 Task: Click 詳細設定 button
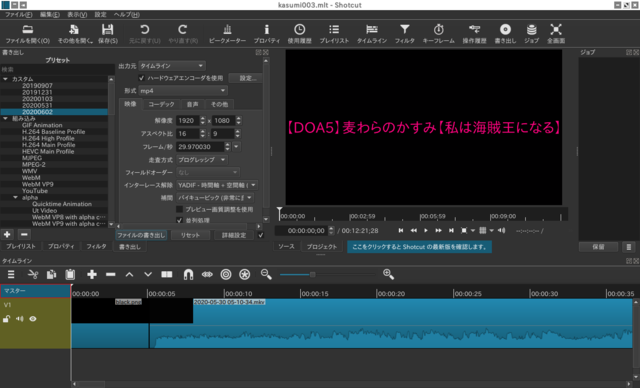click(x=234, y=235)
